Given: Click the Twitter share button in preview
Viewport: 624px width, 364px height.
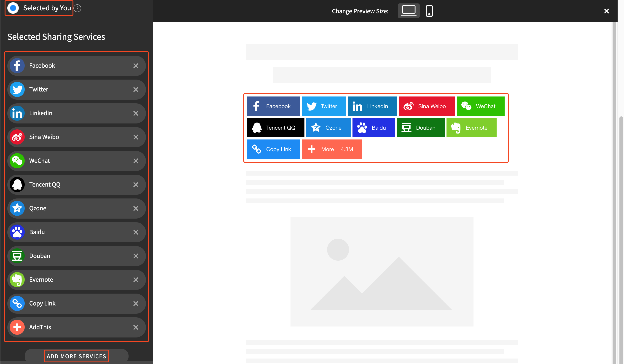Looking at the screenshot, I should [323, 106].
